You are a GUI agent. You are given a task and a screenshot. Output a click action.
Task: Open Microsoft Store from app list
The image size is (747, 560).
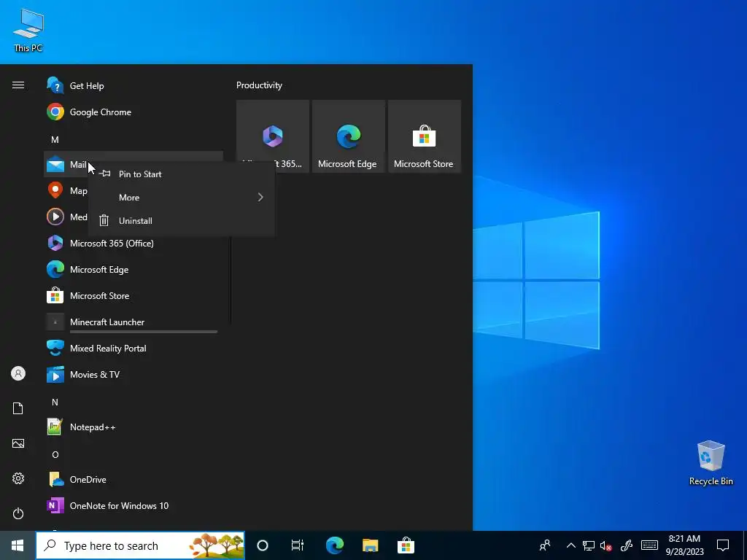pyautogui.click(x=133, y=296)
